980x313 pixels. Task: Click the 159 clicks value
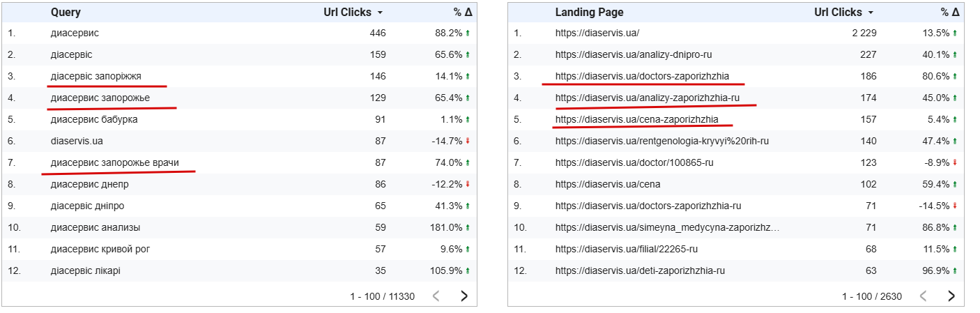(x=377, y=54)
